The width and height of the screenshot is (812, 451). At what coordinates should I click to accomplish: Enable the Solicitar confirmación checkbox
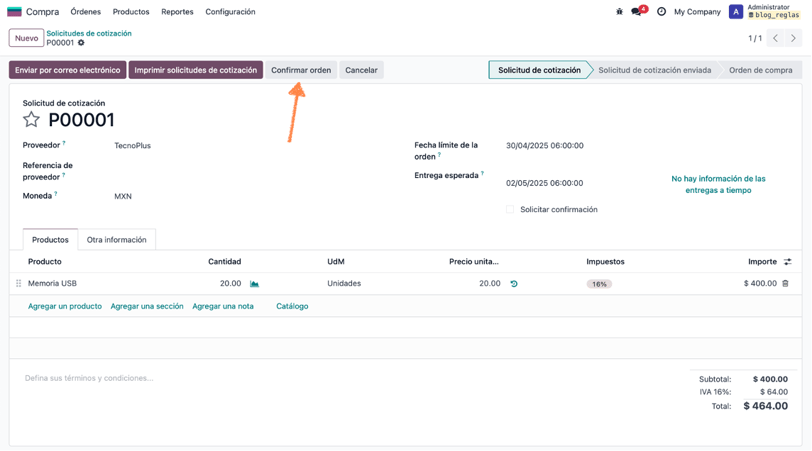510,209
